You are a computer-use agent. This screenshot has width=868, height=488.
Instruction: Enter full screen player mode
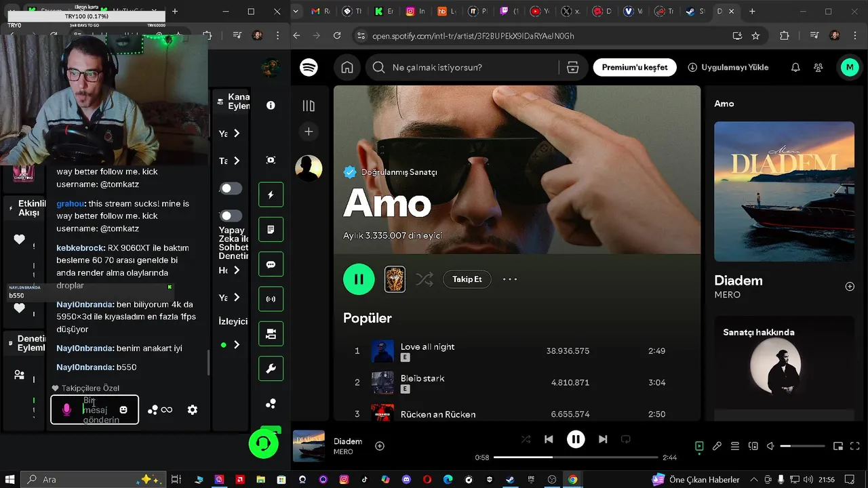coord(856,446)
